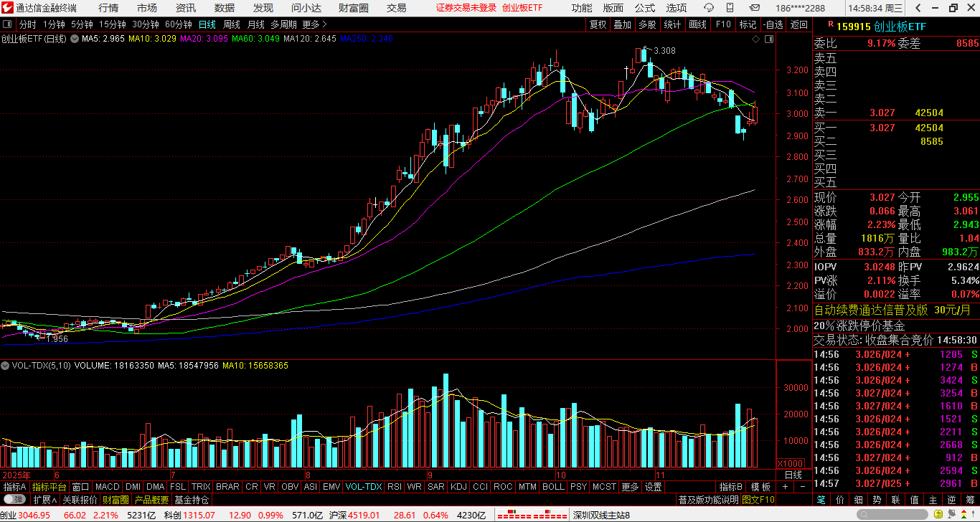Toggle the side panel icon near chart top-right
Screen dimensions: 980x522
pos(770,39)
